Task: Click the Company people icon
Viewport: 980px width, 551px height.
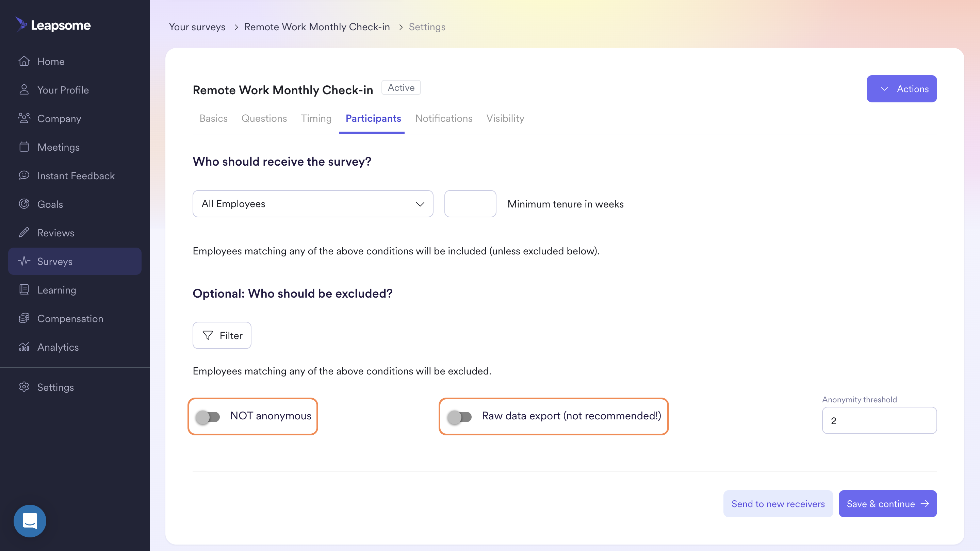Action: coord(24,118)
